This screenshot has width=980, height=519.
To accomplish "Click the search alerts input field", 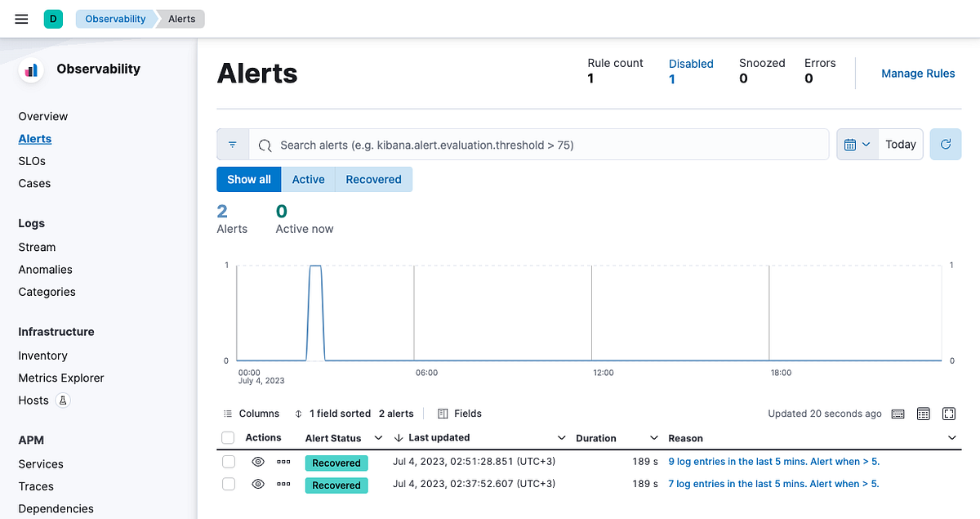I will click(x=539, y=145).
